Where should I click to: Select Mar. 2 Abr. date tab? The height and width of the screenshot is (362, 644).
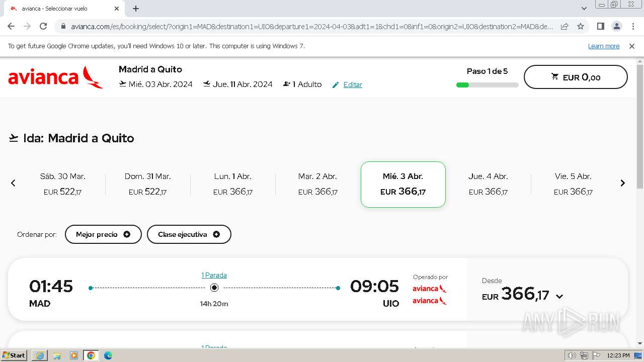click(318, 184)
